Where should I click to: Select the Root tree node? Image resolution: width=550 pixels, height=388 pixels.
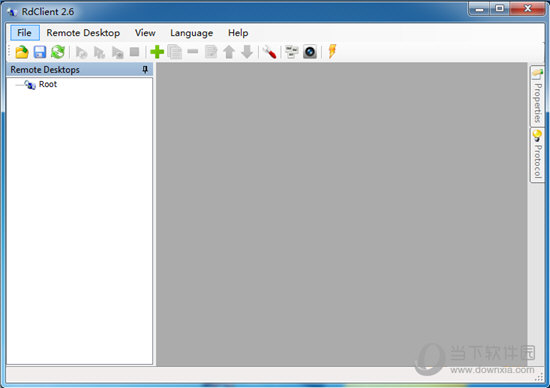tap(48, 84)
